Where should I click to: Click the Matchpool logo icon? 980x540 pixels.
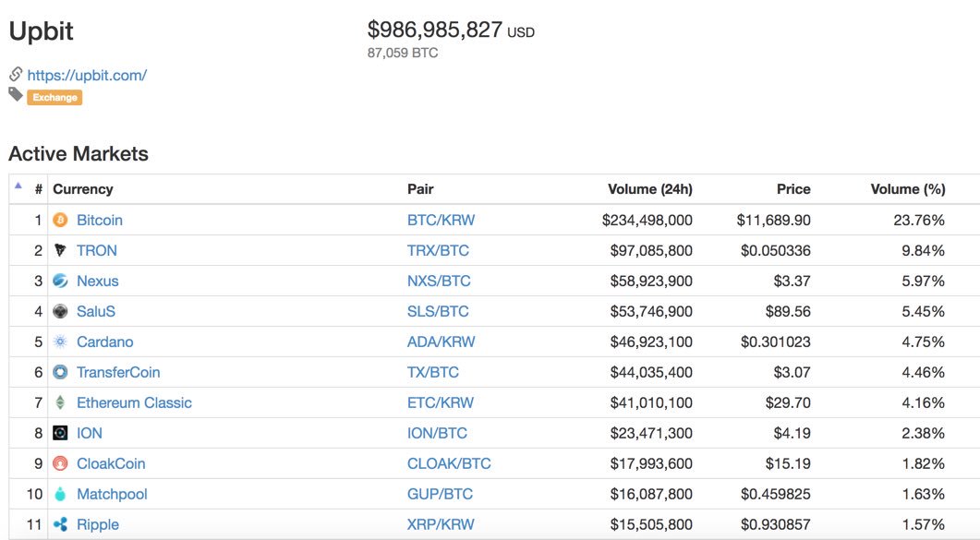pyautogui.click(x=60, y=494)
